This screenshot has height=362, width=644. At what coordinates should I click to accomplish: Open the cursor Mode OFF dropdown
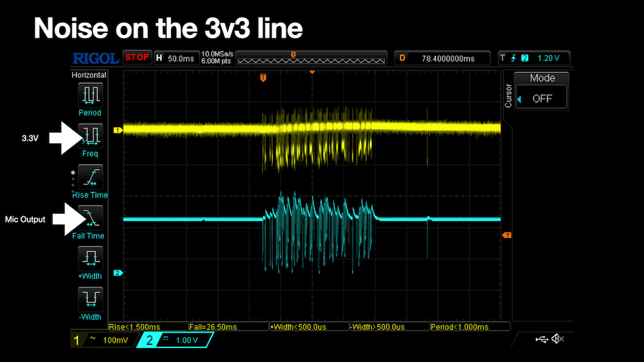[542, 98]
